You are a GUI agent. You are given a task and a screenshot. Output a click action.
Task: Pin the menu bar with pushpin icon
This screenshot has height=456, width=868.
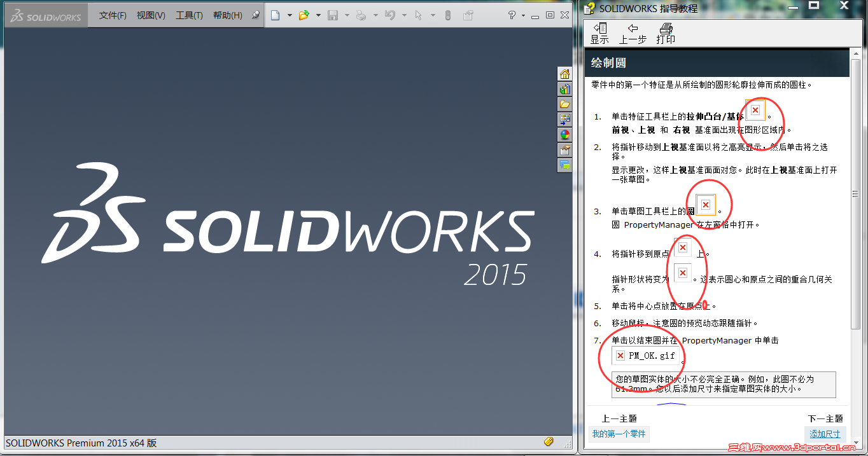coord(256,15)
